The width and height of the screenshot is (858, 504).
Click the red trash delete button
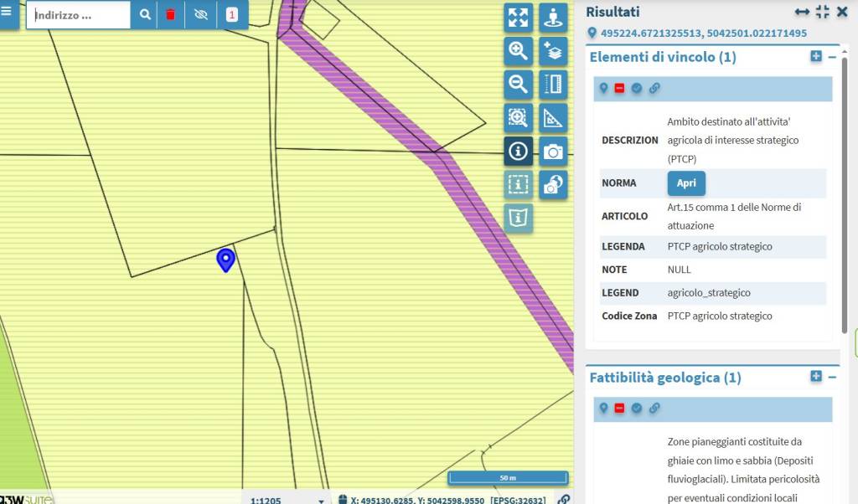click(171, 15)
